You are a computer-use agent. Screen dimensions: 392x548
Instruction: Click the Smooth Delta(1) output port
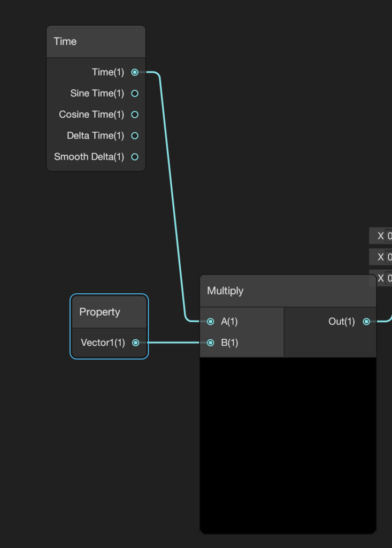(135, 157)
